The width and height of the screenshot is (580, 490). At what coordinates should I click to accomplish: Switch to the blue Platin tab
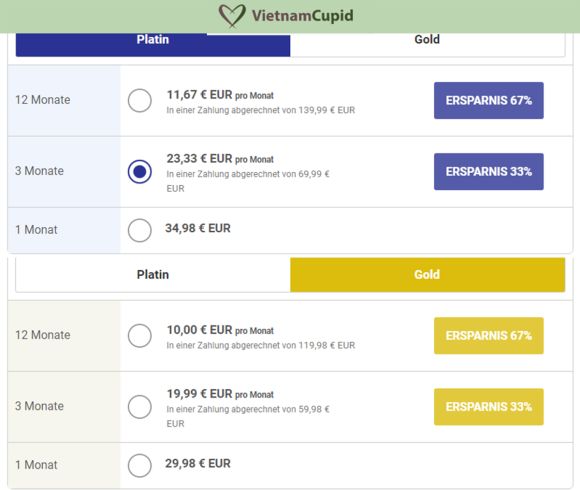153,44
